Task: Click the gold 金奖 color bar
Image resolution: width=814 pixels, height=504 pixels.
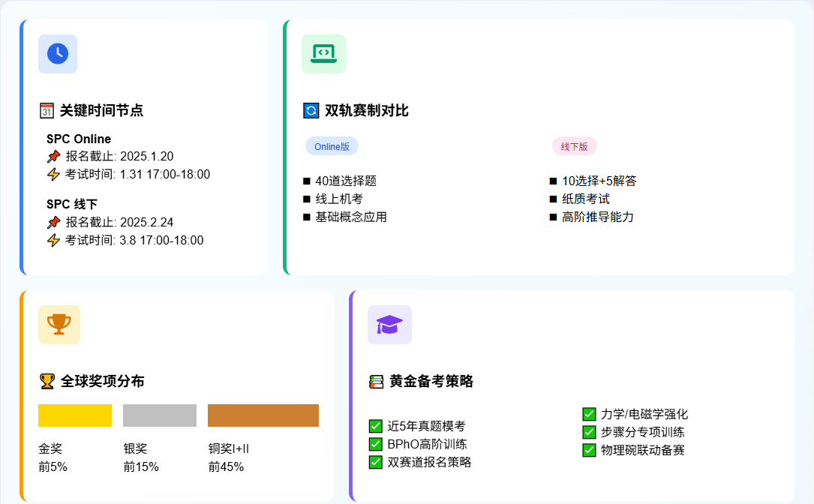Action: 75,415
